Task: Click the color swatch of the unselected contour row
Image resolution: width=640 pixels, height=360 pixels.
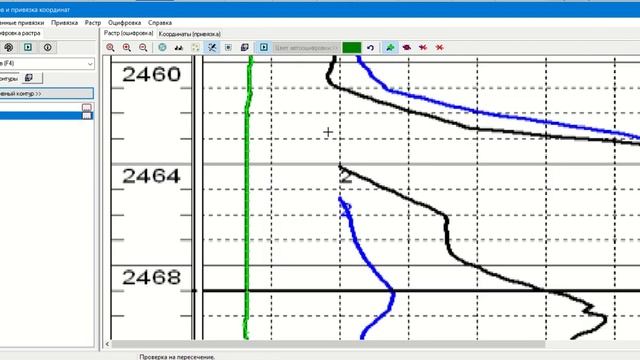Action: pos(87,107)
